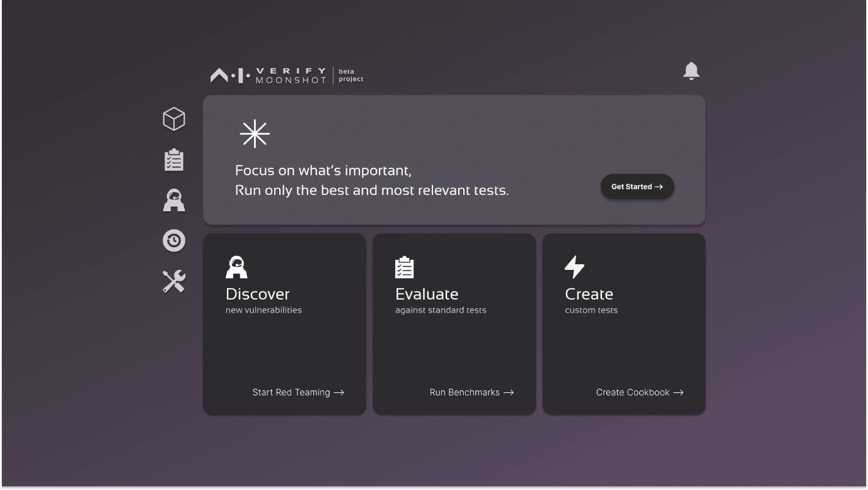
Task: Click the 'beta project' label
Action: pos(351,76)
